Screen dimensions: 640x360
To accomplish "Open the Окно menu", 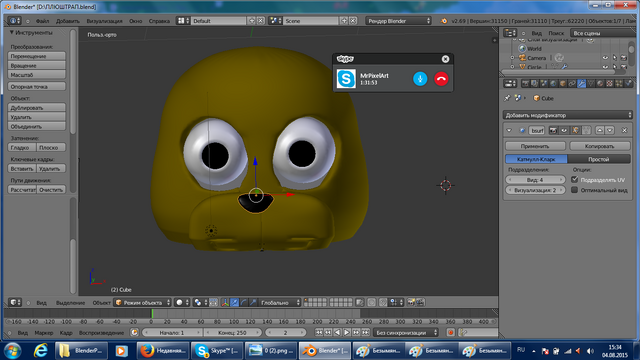I will [136, 21].
